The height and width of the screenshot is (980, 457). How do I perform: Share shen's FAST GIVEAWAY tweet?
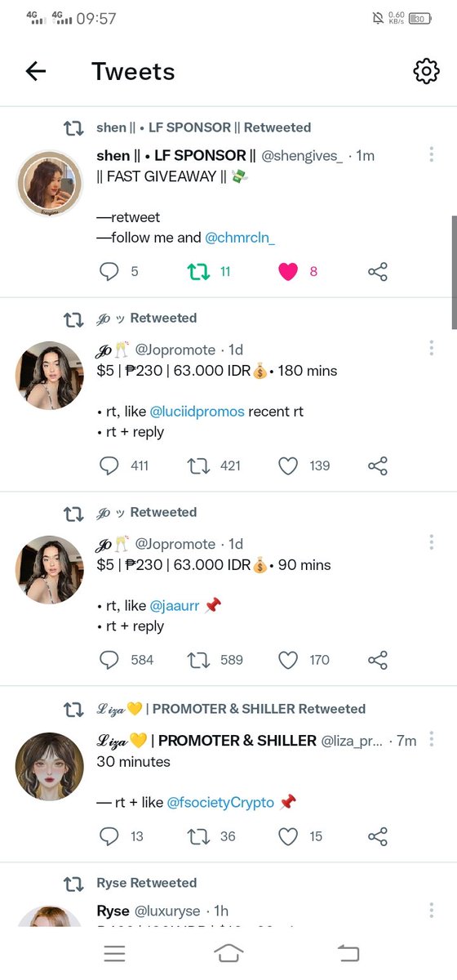click(377, 271)
